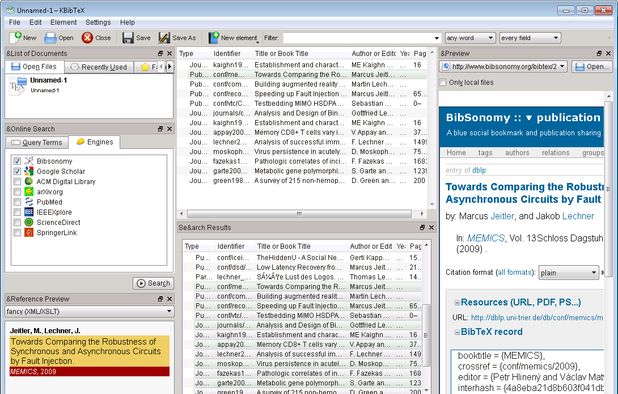Close the Search Results panel

(431, 227)
